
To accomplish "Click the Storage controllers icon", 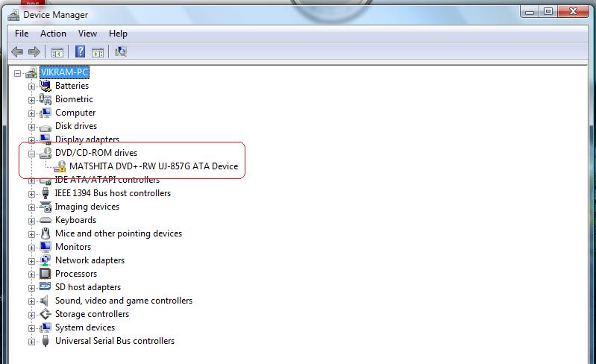I will [46, 314].
